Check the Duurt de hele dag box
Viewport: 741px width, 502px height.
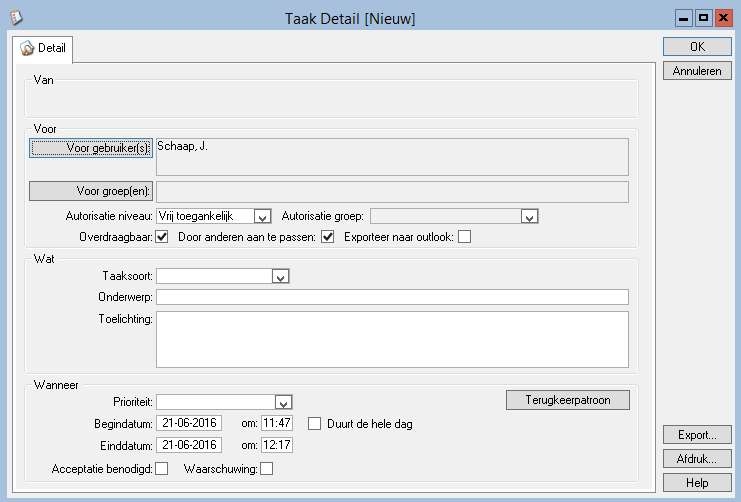point(315,424)
